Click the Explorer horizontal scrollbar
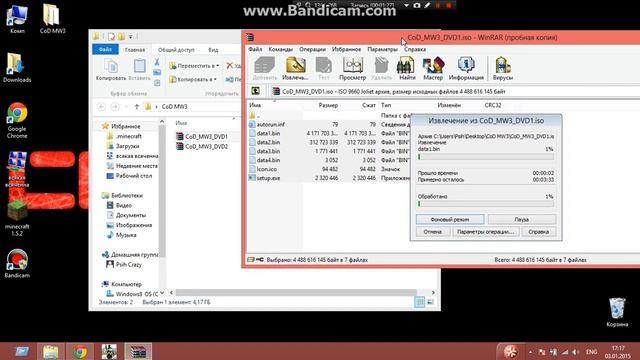 296,292
